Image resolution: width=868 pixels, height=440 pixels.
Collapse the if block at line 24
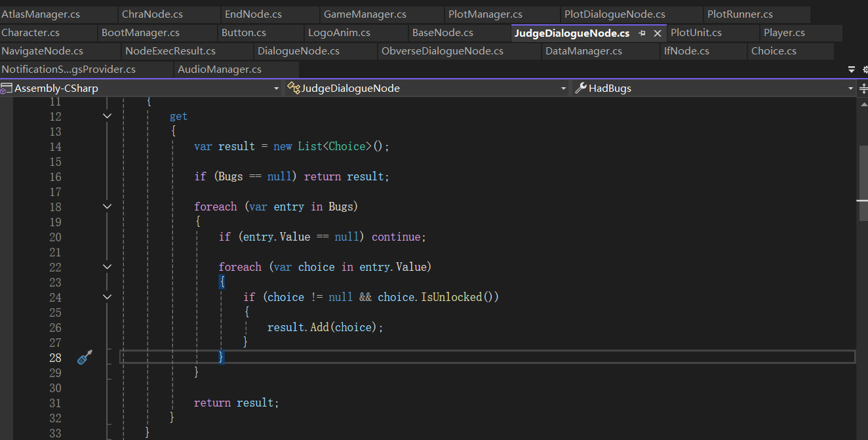point(108,297)
